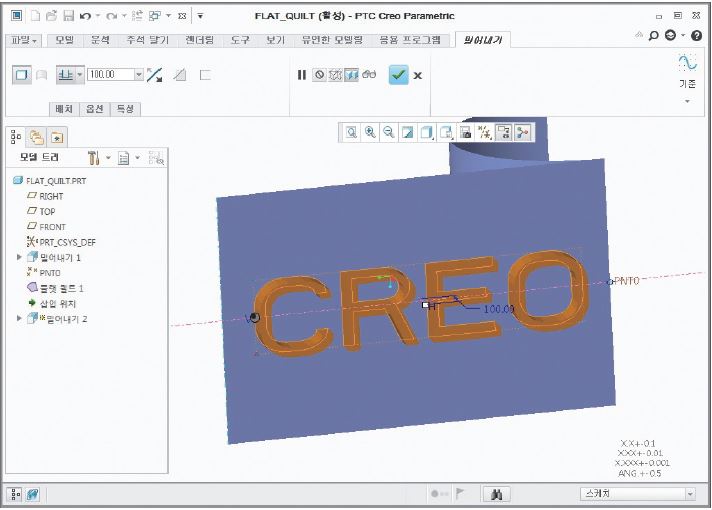
Task: Open the tree settings dropdown arrow
Action: coord(109,158)
